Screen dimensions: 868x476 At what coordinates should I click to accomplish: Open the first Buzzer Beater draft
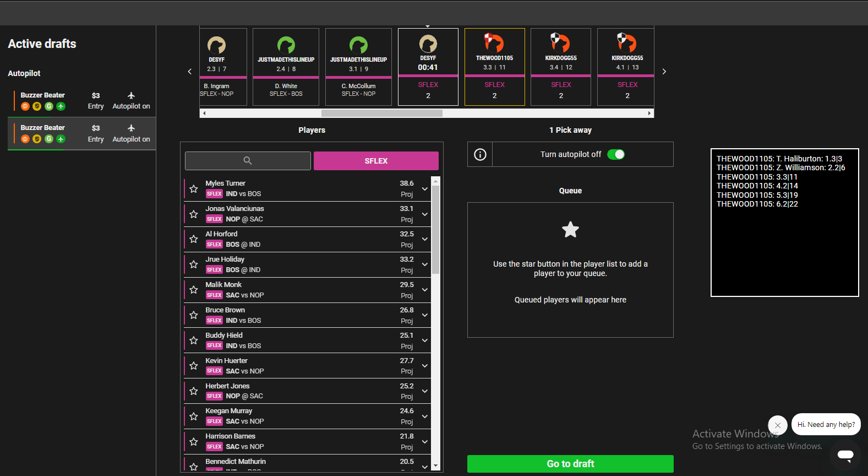pyautogui.click(x=81, y=101)
